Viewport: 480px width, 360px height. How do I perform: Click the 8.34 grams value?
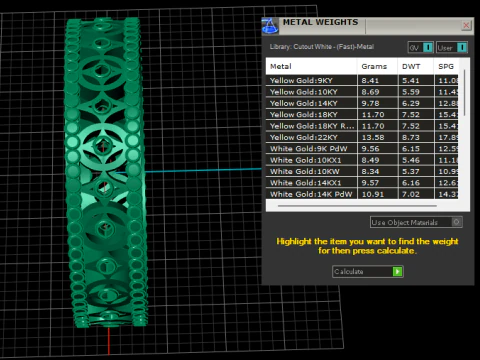[370, 171]
